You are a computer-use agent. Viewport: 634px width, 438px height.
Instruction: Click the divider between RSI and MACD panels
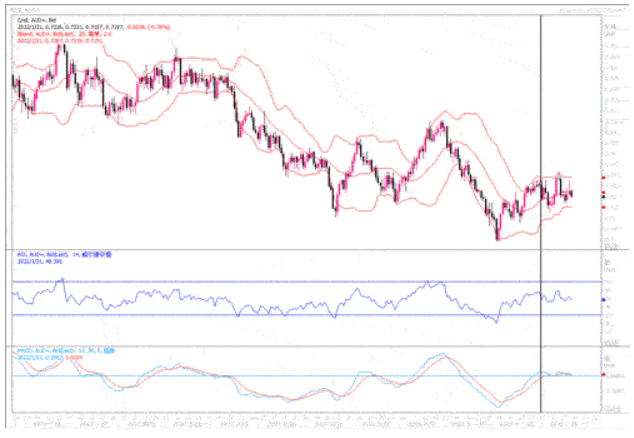click(300, 346)
